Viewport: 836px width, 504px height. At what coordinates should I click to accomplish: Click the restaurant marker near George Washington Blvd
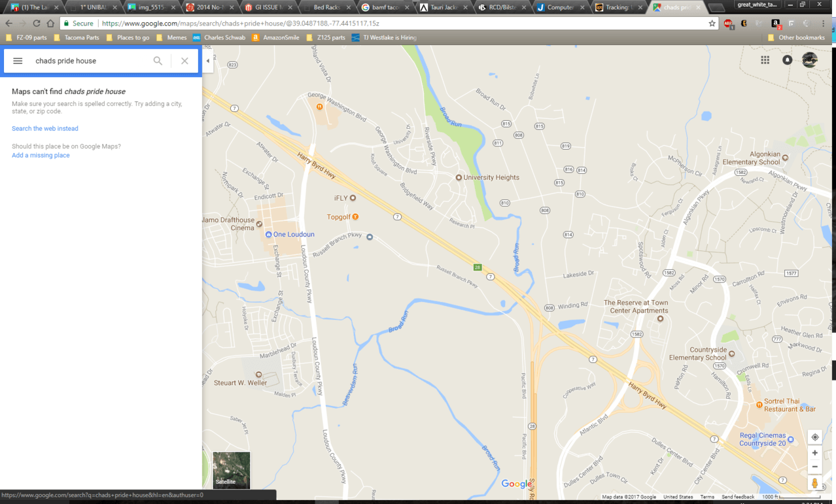coord(319,107)
